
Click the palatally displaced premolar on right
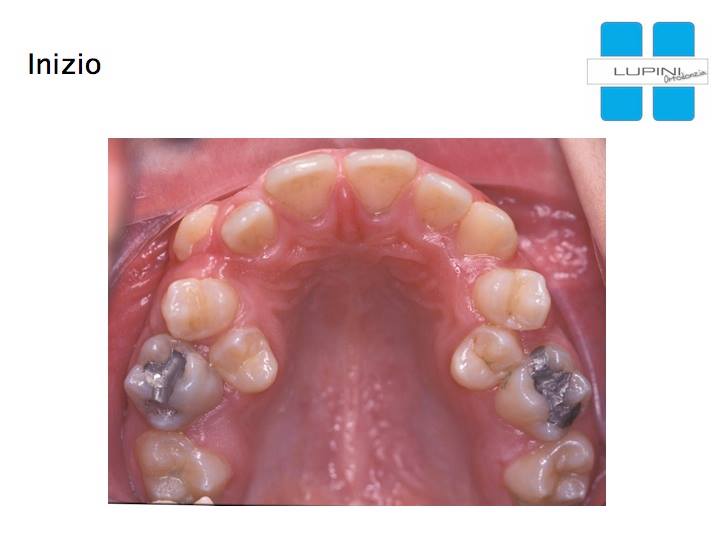486,358
